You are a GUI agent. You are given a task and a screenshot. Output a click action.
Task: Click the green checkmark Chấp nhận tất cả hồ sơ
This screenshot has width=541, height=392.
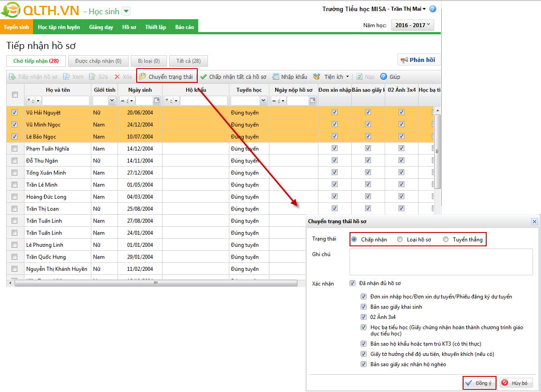[203, 77]
